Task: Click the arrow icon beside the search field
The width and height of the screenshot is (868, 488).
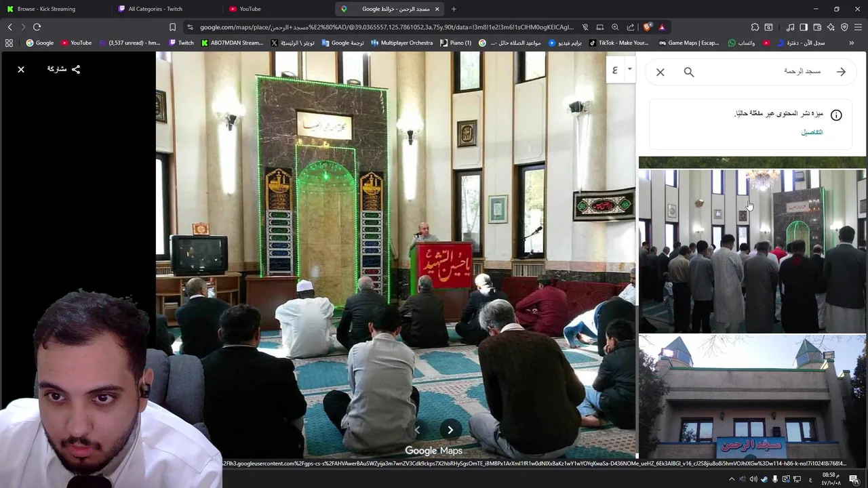Action: (841, 72)
